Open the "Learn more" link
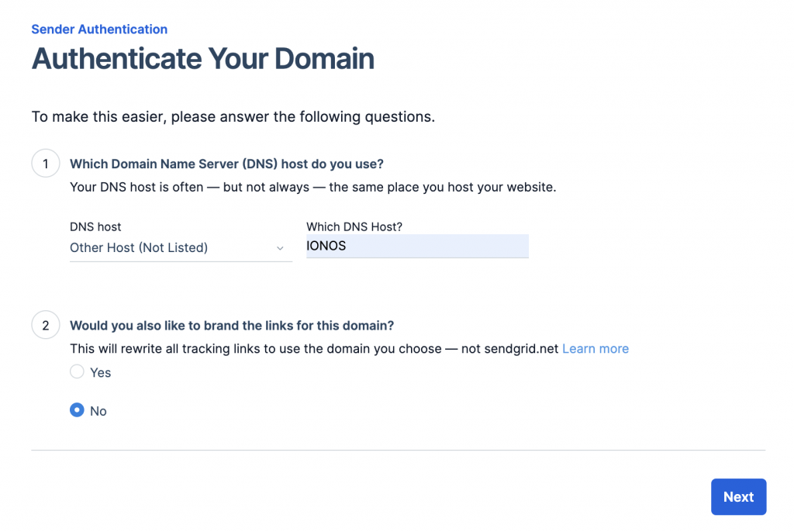The height and width of the screenshot is (532, 794). (595, 349)
